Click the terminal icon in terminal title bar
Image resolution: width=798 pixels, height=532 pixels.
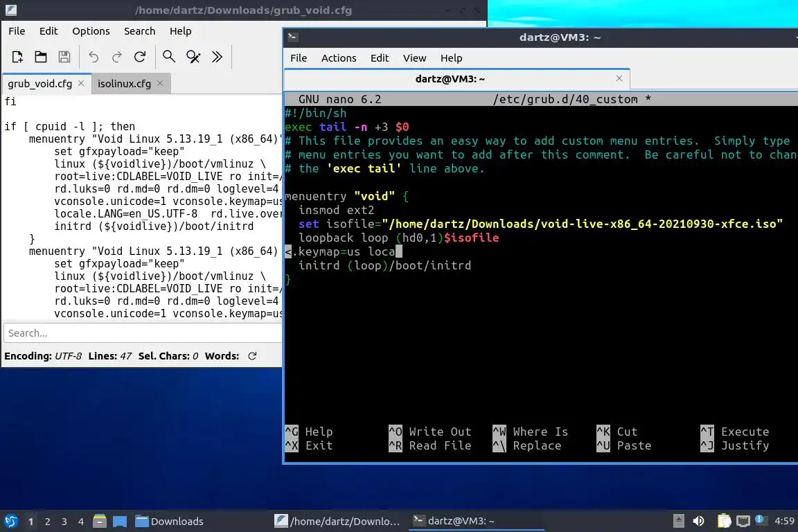pyautogui.click(x=292, y=37)
